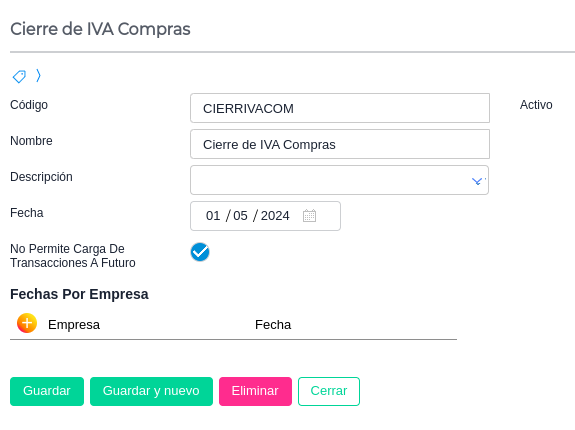
Task: Click the Fechas Por Empresa section heading
Action: point(79,294)
